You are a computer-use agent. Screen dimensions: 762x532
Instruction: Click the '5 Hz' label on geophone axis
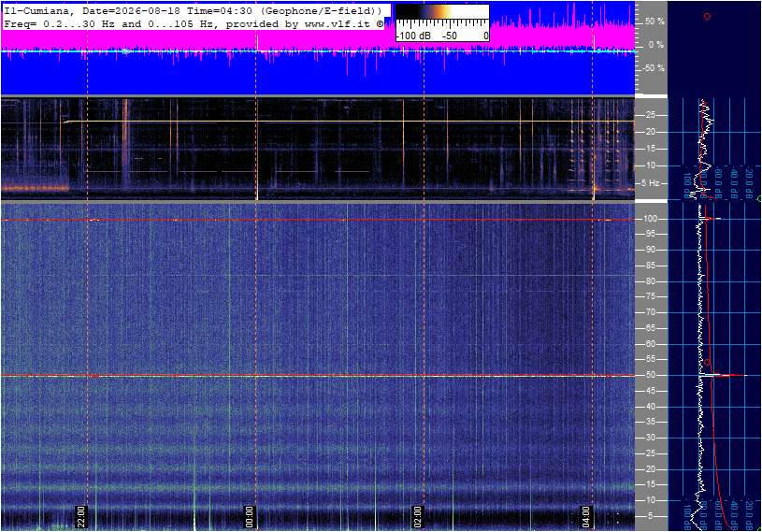(x=650, y=182)
